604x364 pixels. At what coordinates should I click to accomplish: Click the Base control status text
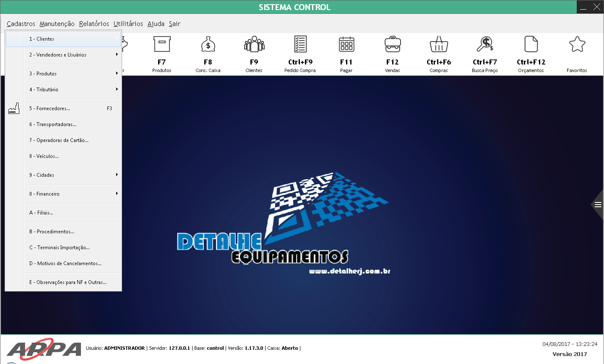tap(209, 348)
